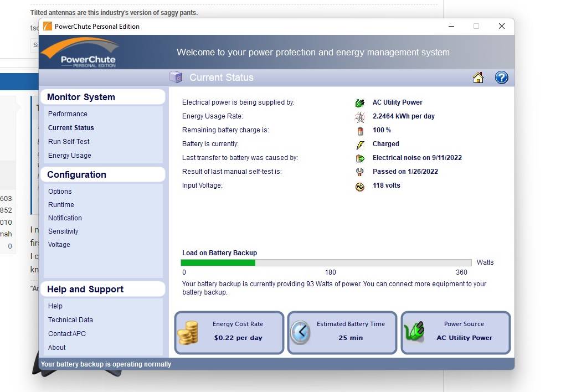This screenshot has width=571, height=392.
Task: Go to the Energy Usage page
Action: 70,156
